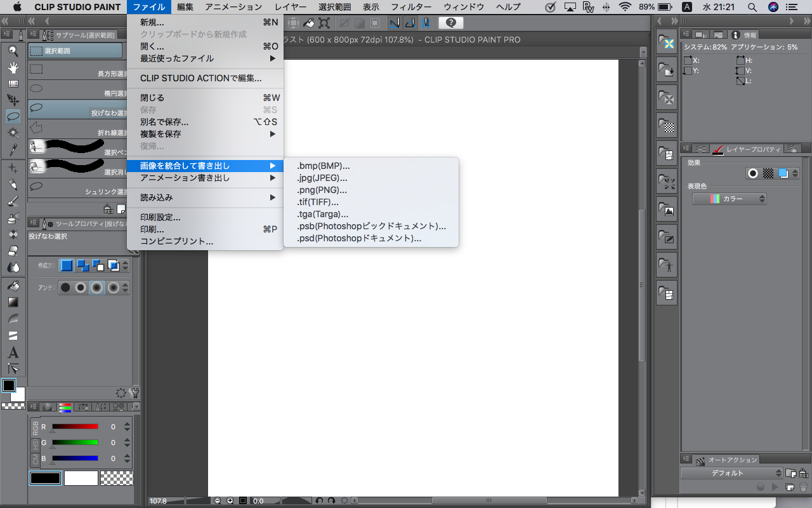Open the フィルター menu

[411, 7]
